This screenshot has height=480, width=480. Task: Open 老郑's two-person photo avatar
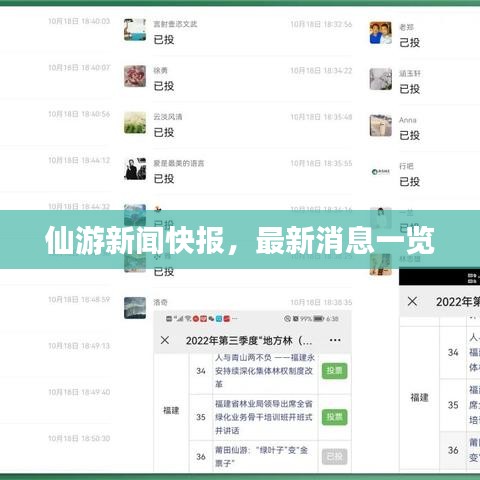pyautogui.click(x=381, y=33)
